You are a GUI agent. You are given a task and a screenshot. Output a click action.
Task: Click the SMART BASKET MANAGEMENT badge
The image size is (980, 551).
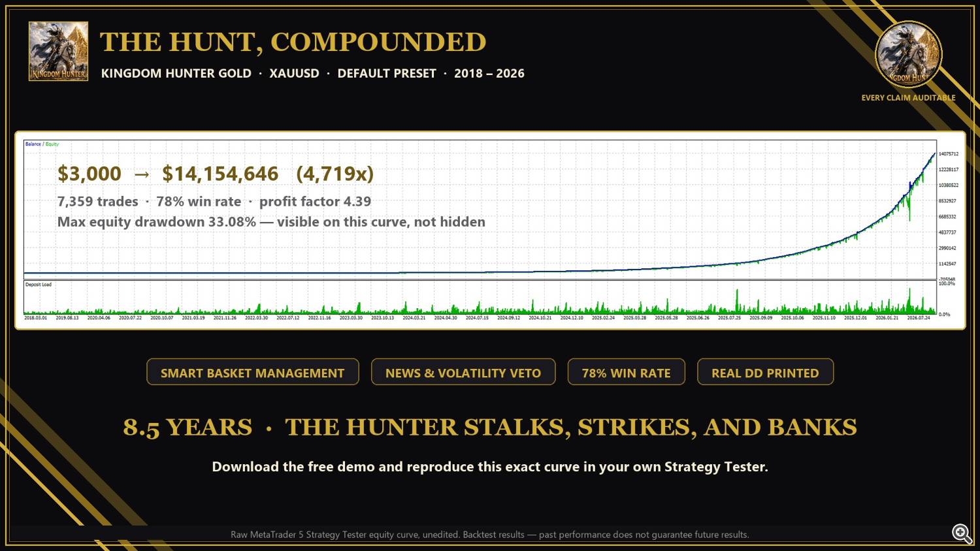[x=252, y=372]
